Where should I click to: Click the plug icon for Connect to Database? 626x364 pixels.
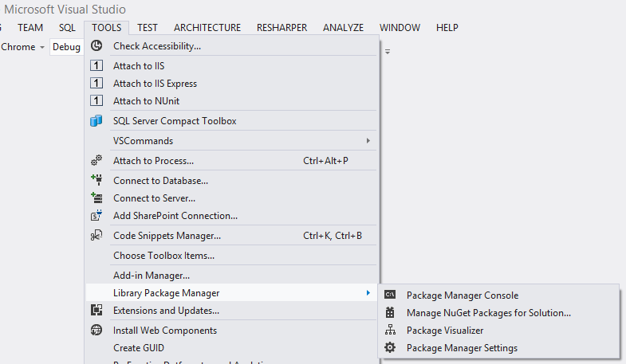[96, 180]
